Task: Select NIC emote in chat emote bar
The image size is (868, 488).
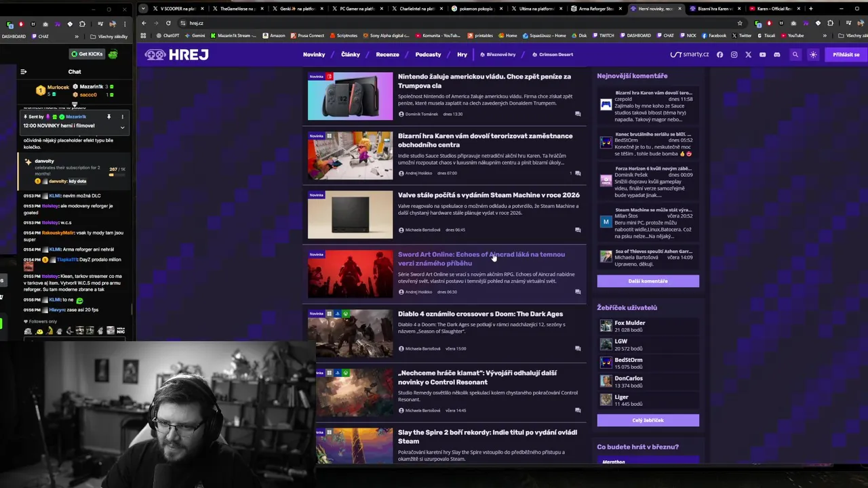Action: pyautogui.click(x=121, y=331)
